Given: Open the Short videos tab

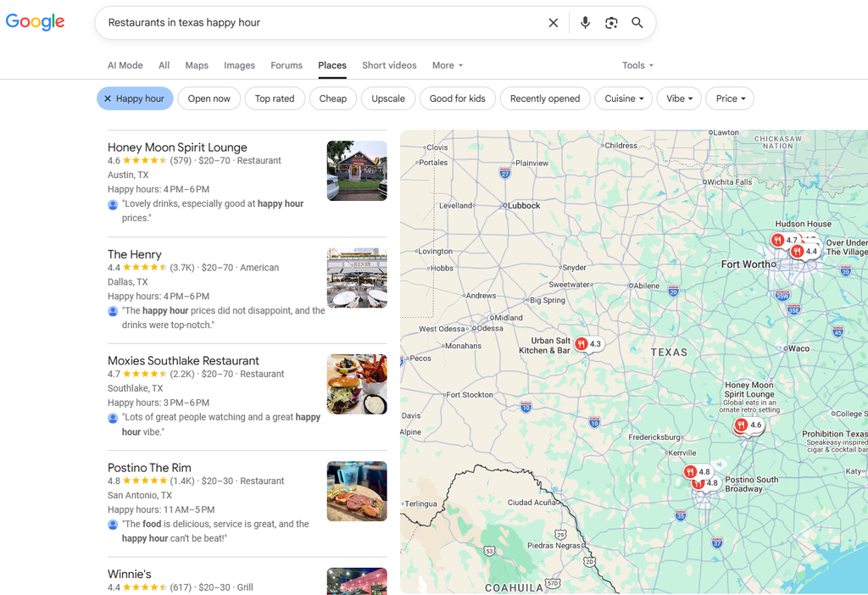Looking at the screenshot, I should coord(389,65).
